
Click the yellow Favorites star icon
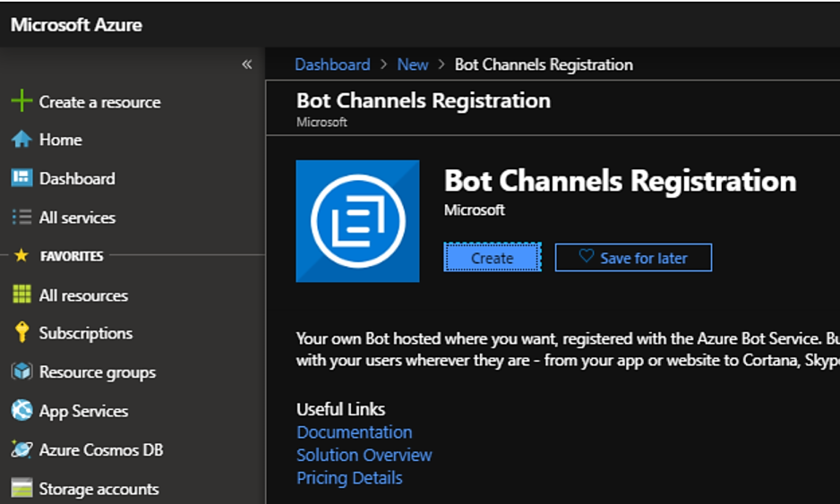tap(21, 255)
